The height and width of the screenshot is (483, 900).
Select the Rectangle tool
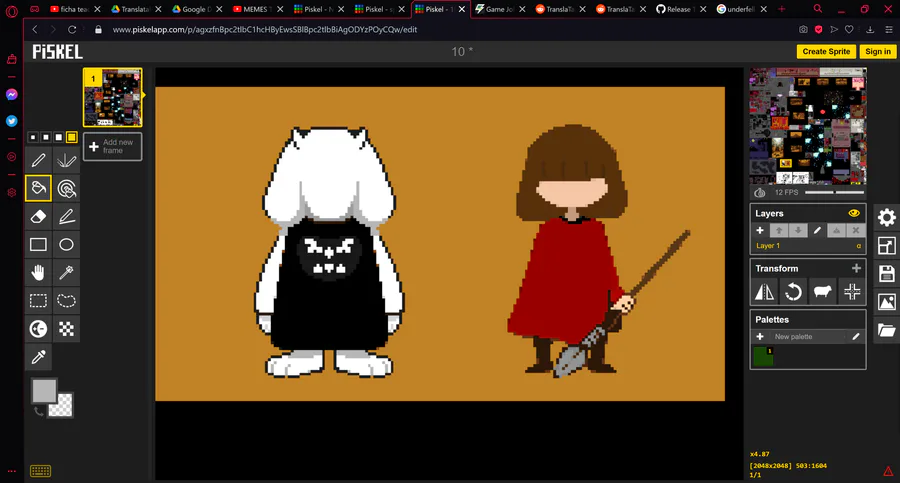38,245
